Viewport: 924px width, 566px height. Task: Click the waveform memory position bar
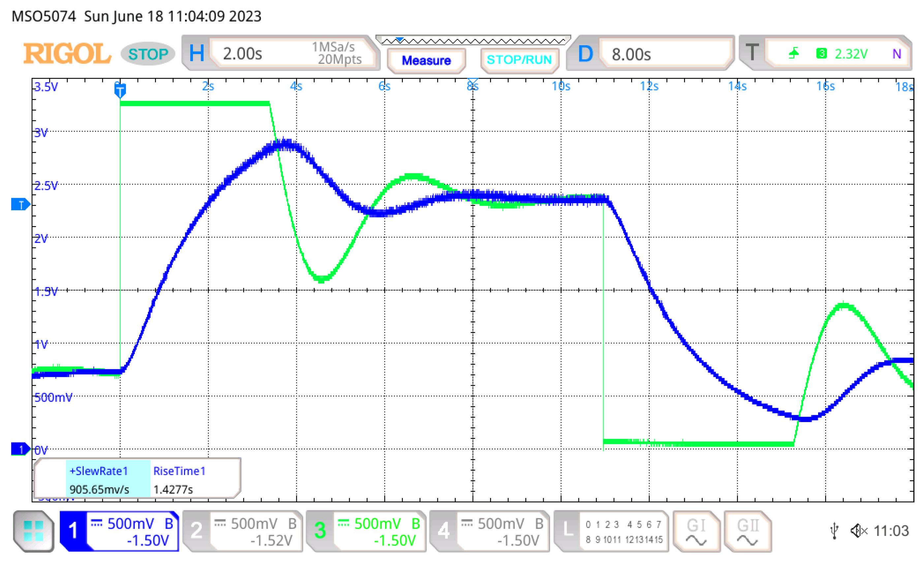coord(473,40)
